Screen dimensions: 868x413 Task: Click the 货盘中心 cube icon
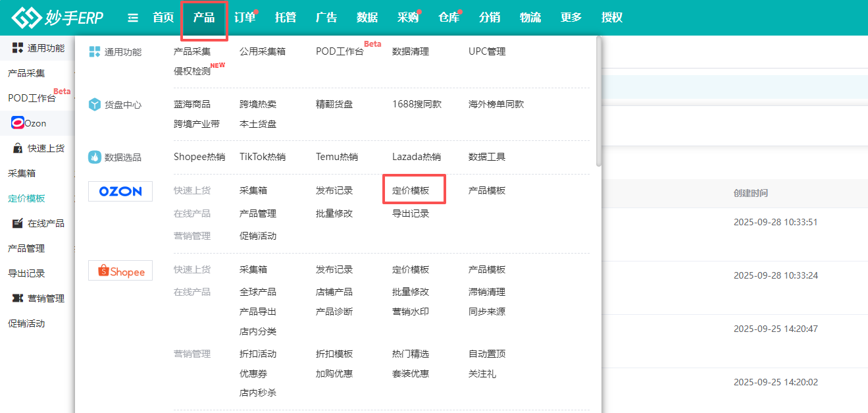95,104
